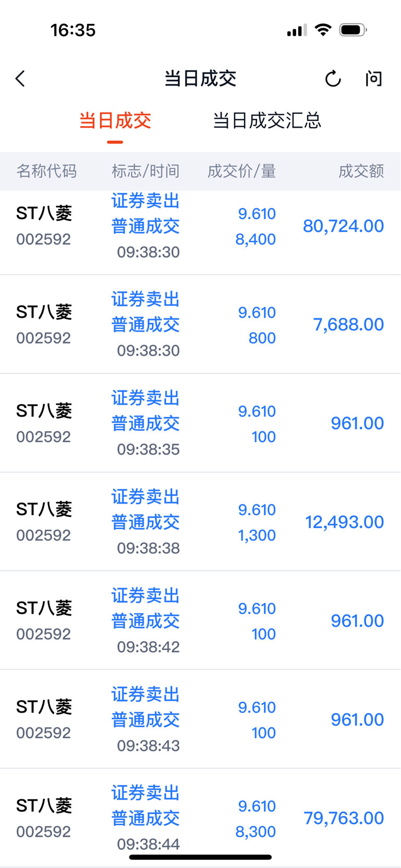Open the trade with amount 7,688.00

200,324
